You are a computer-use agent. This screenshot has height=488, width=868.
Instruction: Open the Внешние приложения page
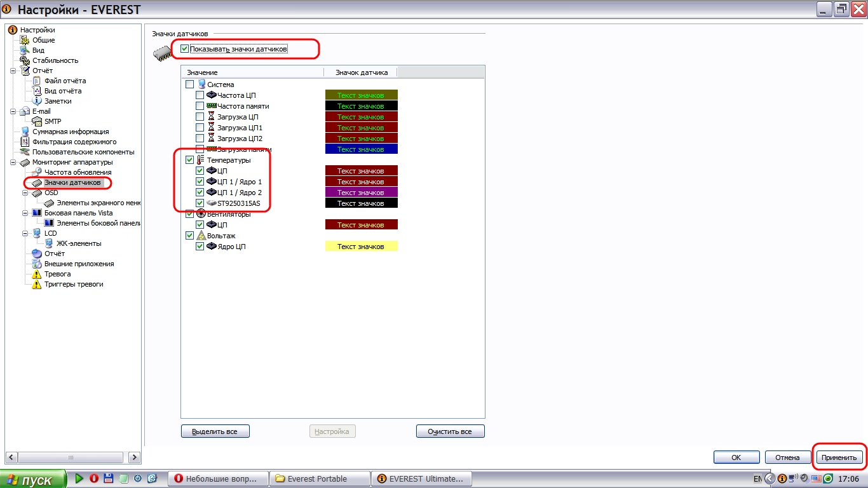(x=79, y=264)
